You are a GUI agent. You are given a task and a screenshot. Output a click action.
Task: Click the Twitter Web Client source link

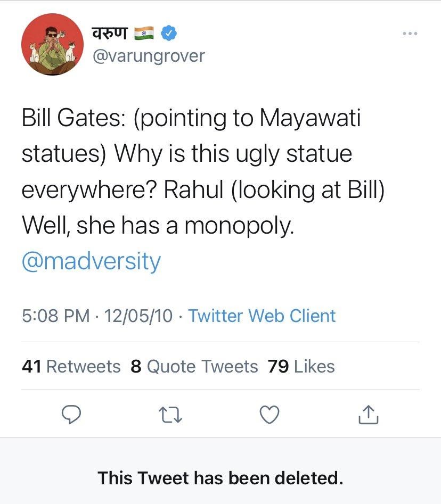(262, 316)
